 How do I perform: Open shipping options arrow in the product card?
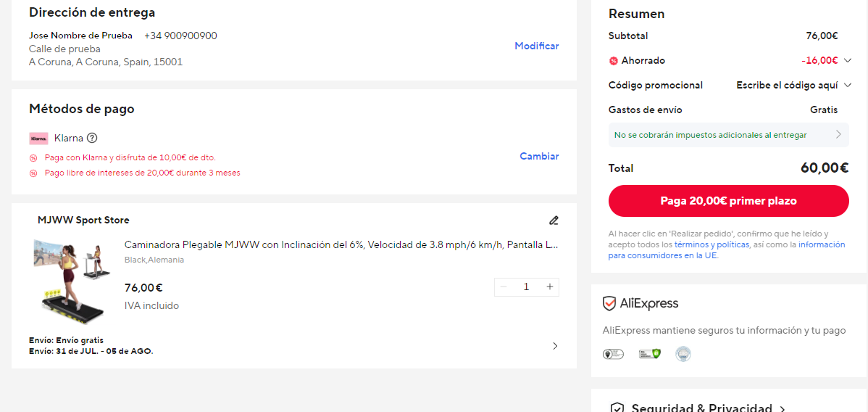(x=555, y=346)
